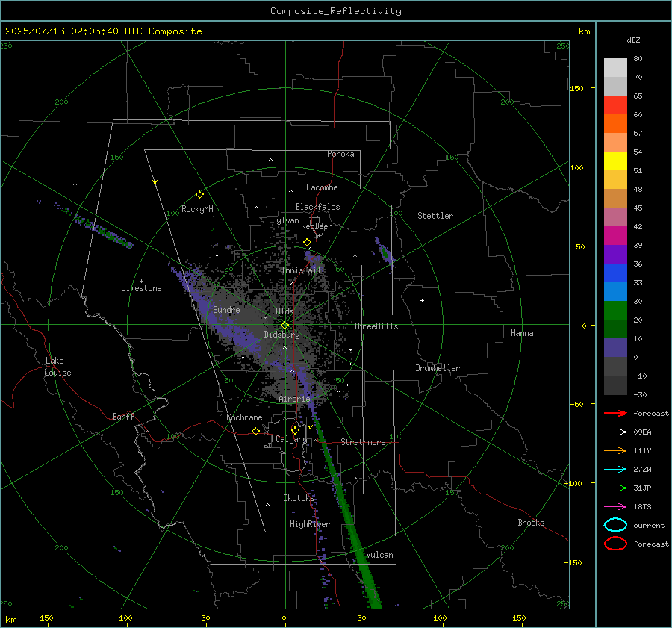Click the green radar echo over Vulcan
Image resolution: width=672 pixels, height=628 pixels.
point(361,556)
